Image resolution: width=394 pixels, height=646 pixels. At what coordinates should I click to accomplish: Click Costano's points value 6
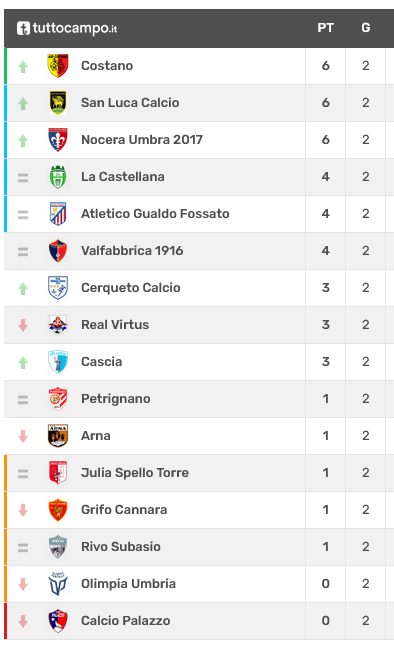pyautogui.click(x=326, y=66)
